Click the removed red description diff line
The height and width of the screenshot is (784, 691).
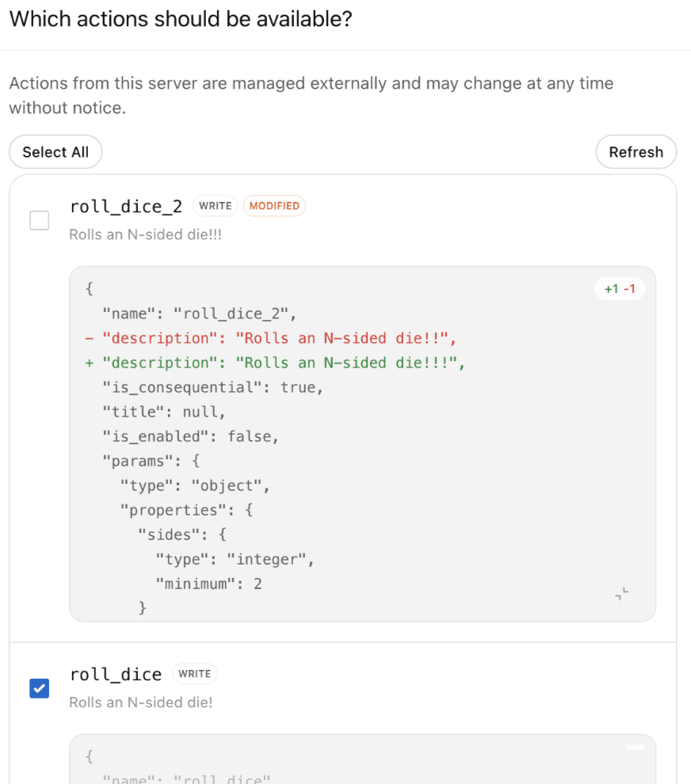pos(271,338)
